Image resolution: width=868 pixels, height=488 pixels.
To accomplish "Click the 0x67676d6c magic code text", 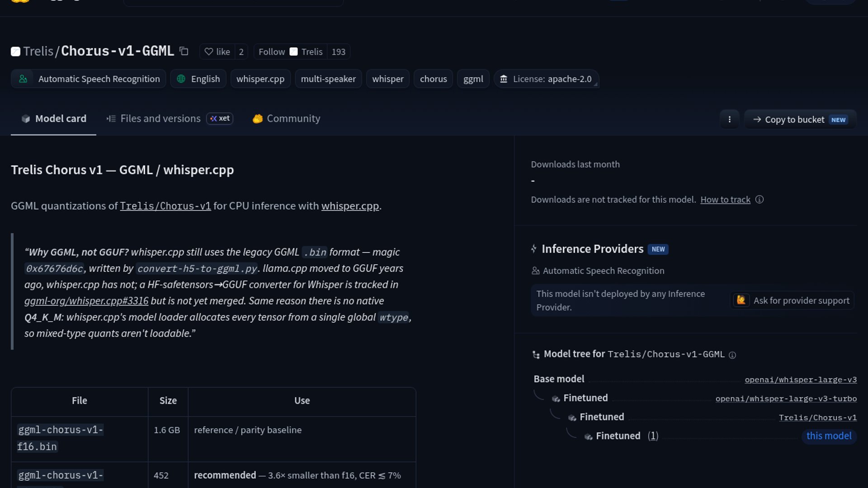I will pyautogui.click(x=54, y=269).
